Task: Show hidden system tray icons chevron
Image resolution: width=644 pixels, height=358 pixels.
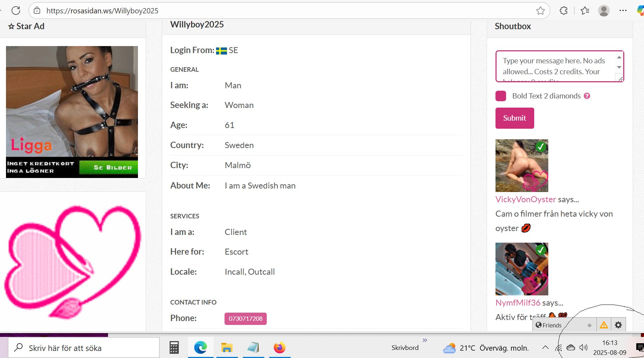Action: pyautogui.click(x=545, y=347)
